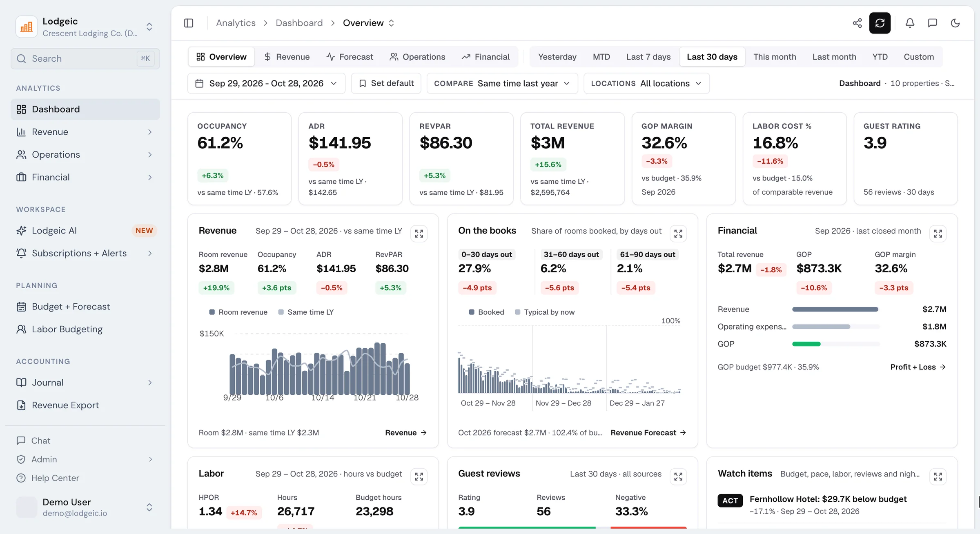Follow the Revenue Forecast link
Image resolution: width=980 pixels, height=534 pixels.
pos(648,433)
